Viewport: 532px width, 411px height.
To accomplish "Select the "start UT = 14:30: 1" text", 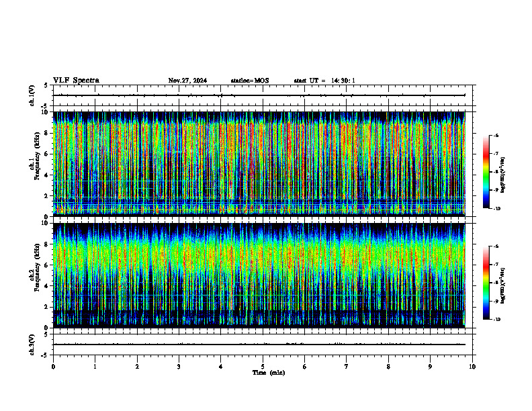I will (x=324, y=81).
